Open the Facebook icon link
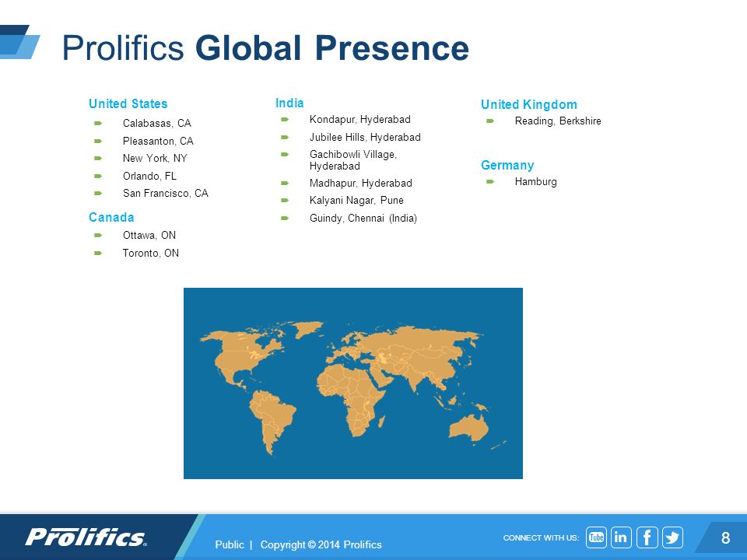The image size is (747, 560). coord(647,537)
